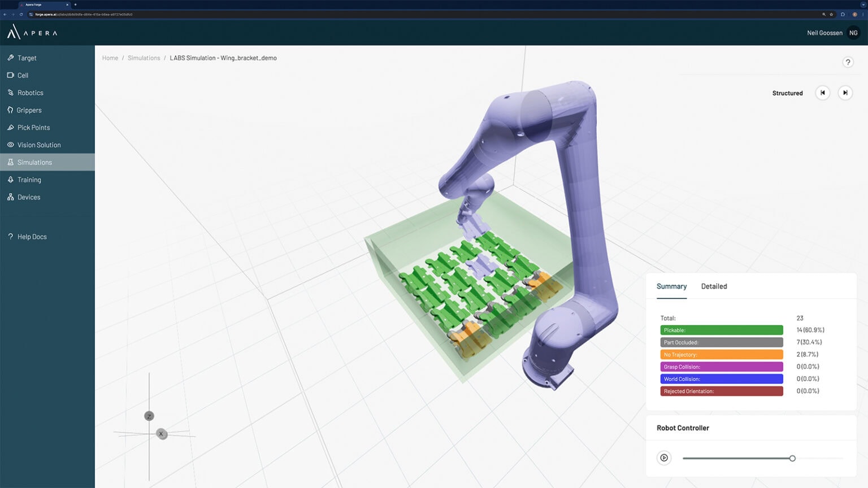Open the Cell panel icon
868x488 pixels.
tap(10, 75)
